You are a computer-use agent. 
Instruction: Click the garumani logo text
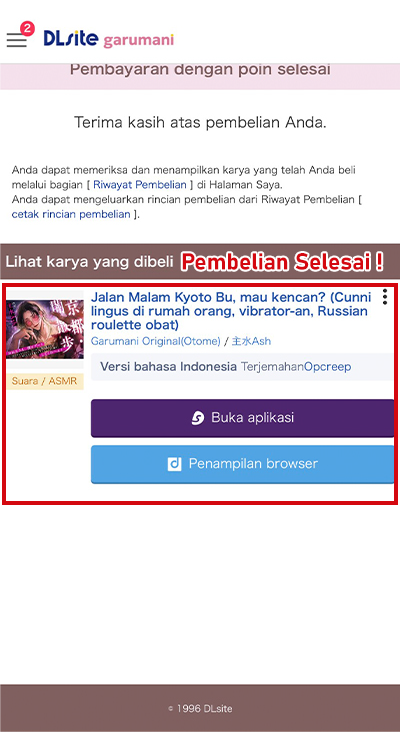138,40
